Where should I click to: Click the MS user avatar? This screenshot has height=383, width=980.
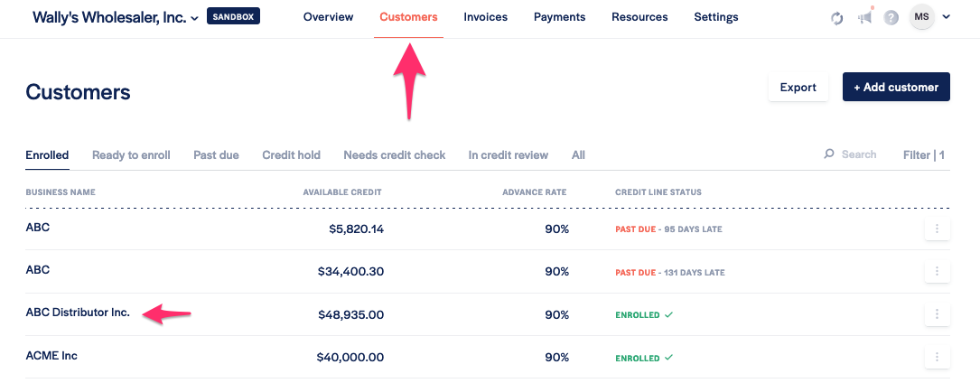[921, 17]
